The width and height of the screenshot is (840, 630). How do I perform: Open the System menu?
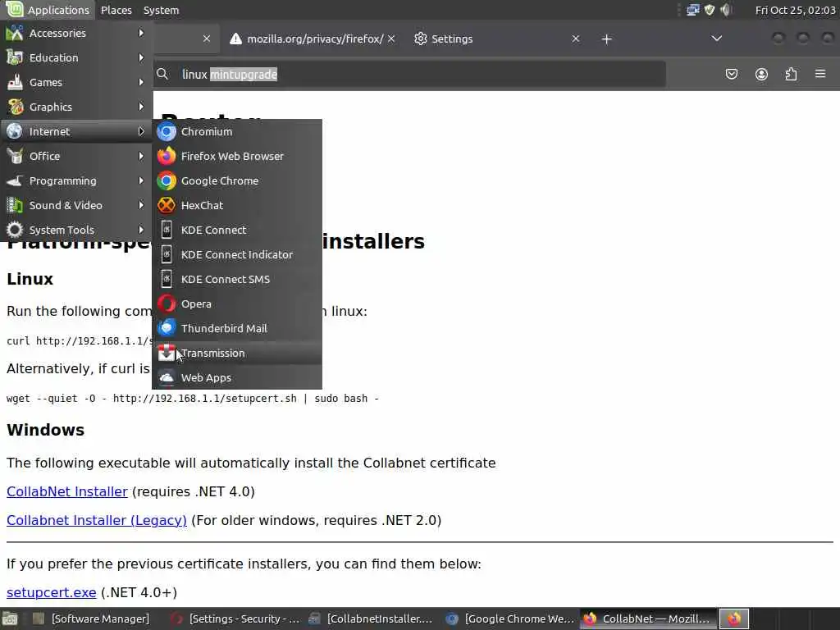coord(161,10)
